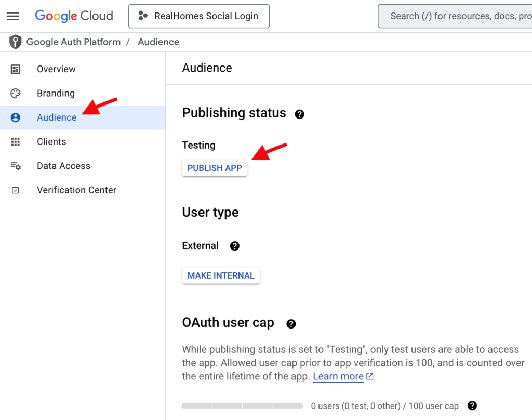Viewport: 532px width, 420px height.
Task: Click the Branding palette icon
Action: tap(15, 94)
